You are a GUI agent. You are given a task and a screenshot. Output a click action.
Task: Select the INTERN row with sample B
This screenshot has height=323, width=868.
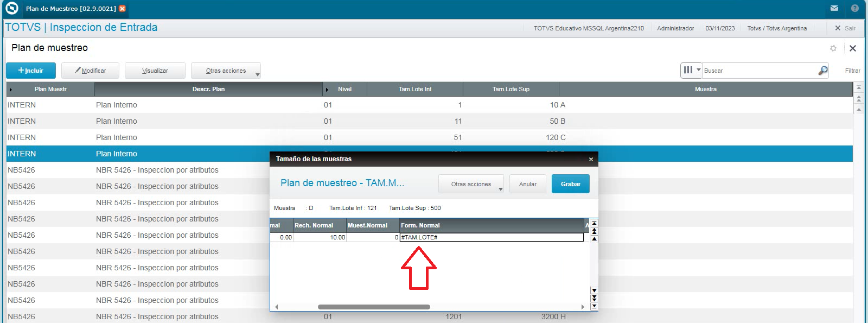430,121
